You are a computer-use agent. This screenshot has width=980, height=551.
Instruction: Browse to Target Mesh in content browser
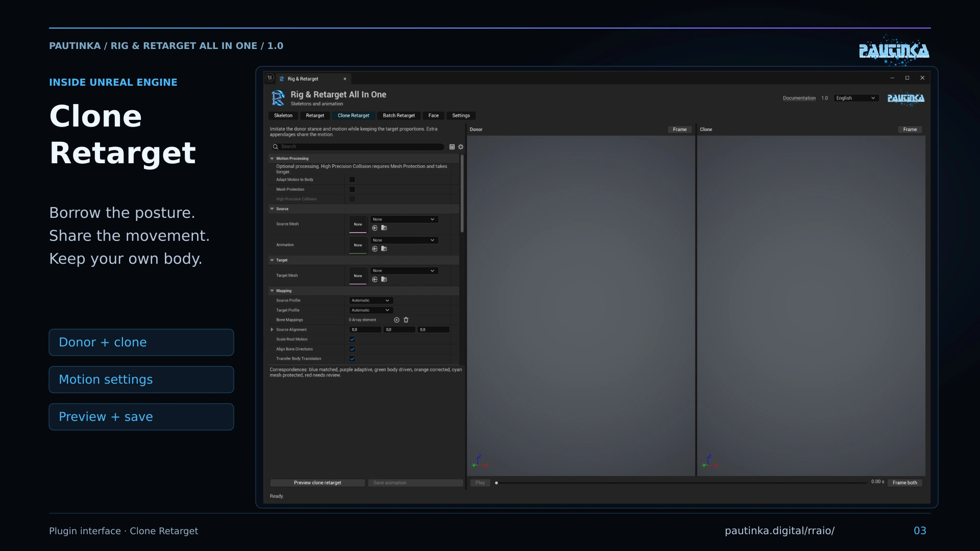click(384, 280)
